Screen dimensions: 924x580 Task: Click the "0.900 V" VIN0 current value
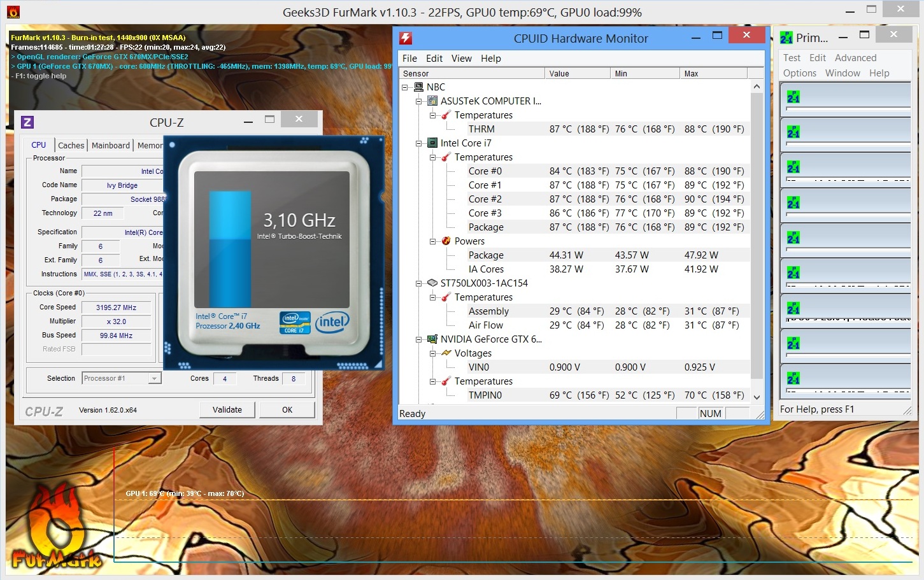tap(565, 367)
